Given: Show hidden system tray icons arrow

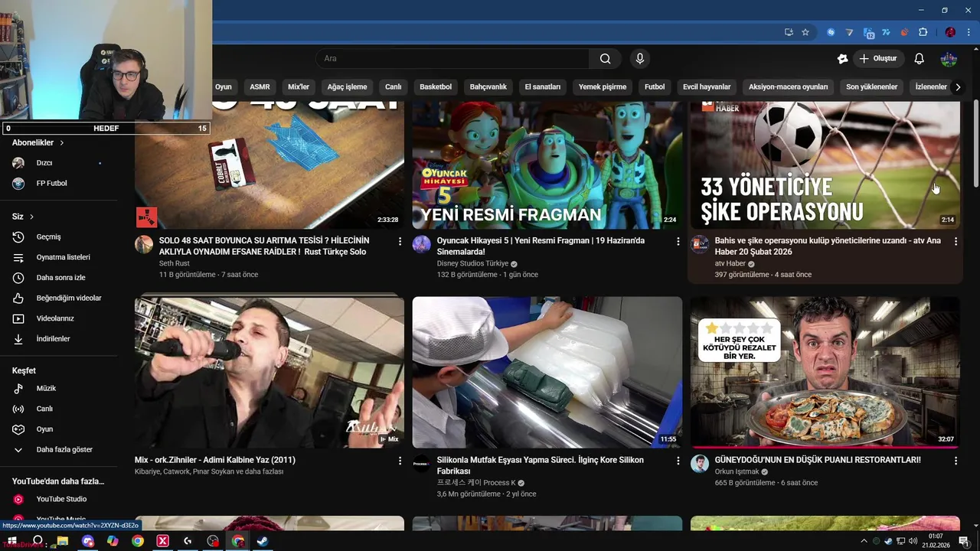Looking at the screenshot, I should click(x=864, y=542).
